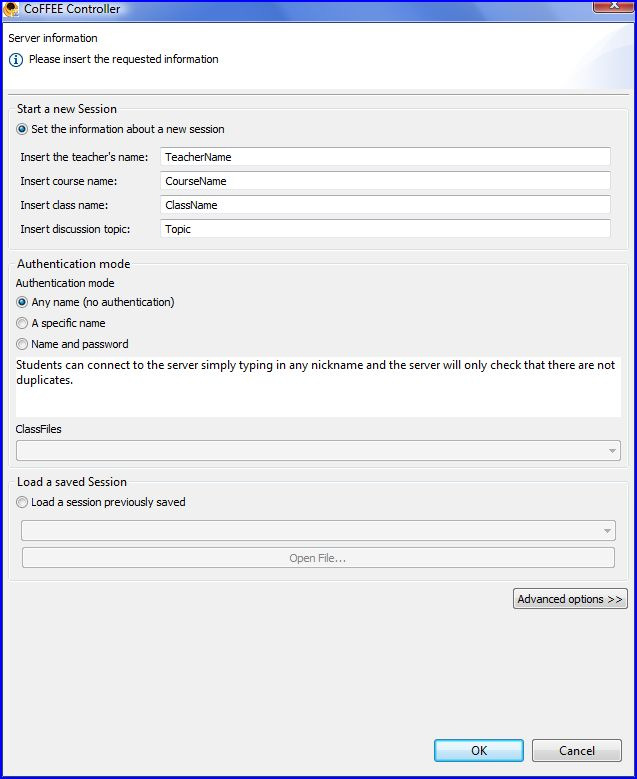This screenshot has width=637, height=779.
Task: Click the 'Server information' heading
Action: point(53,38)
